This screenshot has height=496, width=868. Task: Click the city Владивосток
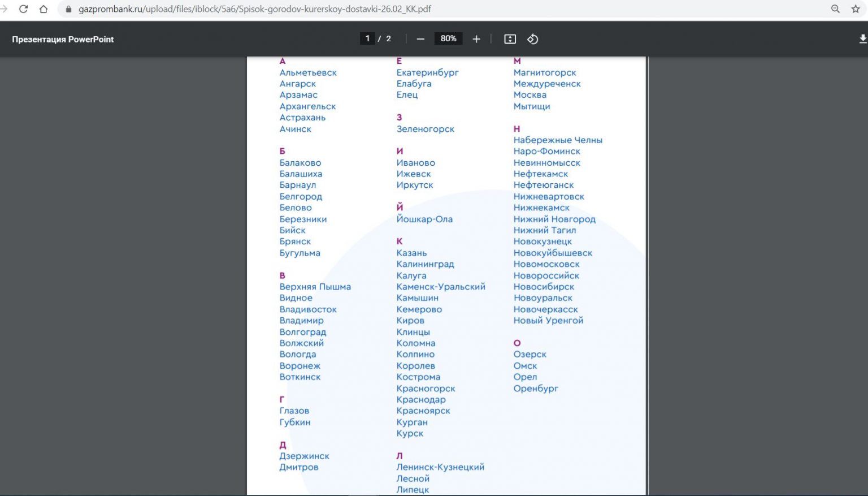point(308,309)
